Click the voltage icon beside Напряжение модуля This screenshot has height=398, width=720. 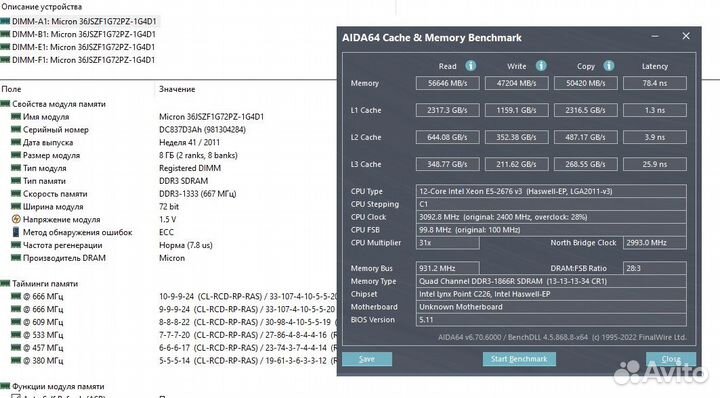(x=16, y=219)
